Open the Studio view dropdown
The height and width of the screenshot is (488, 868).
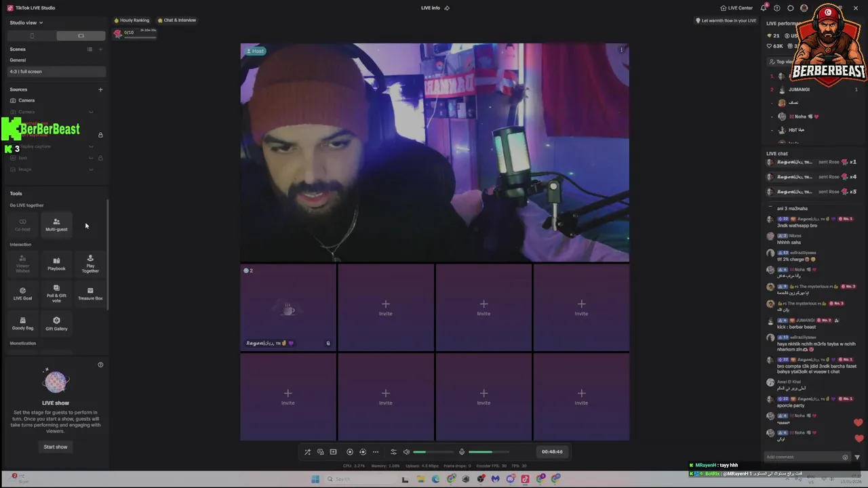[x=26, y=23]
